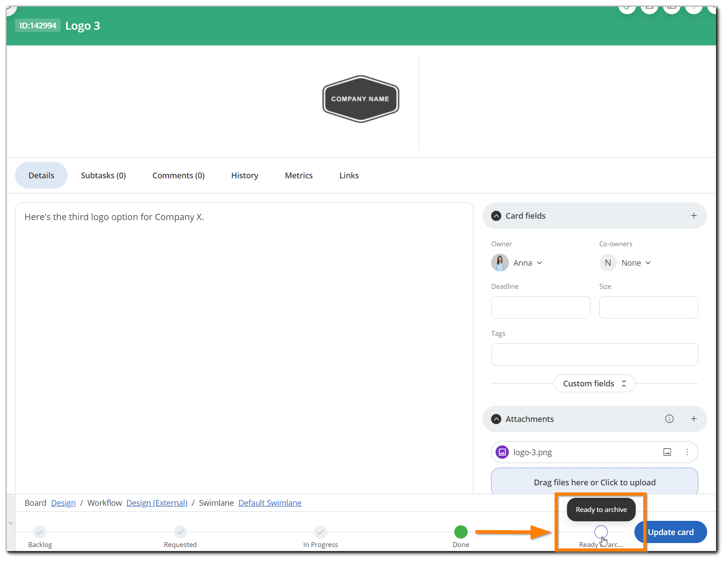
Task: Click the plus icon in Attachments header
Action: [x=693, y=419]
